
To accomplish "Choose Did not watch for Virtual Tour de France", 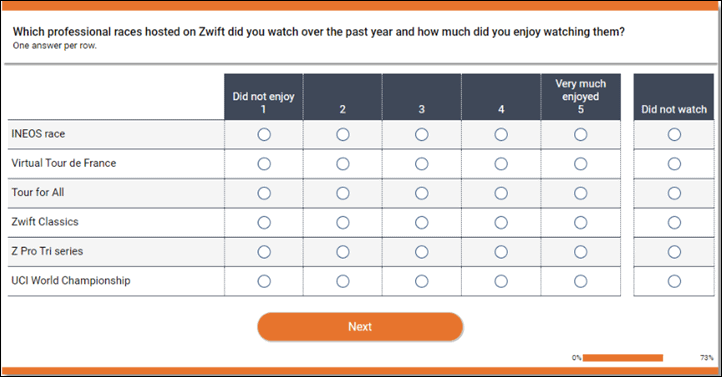I will (x=674, y=164).
